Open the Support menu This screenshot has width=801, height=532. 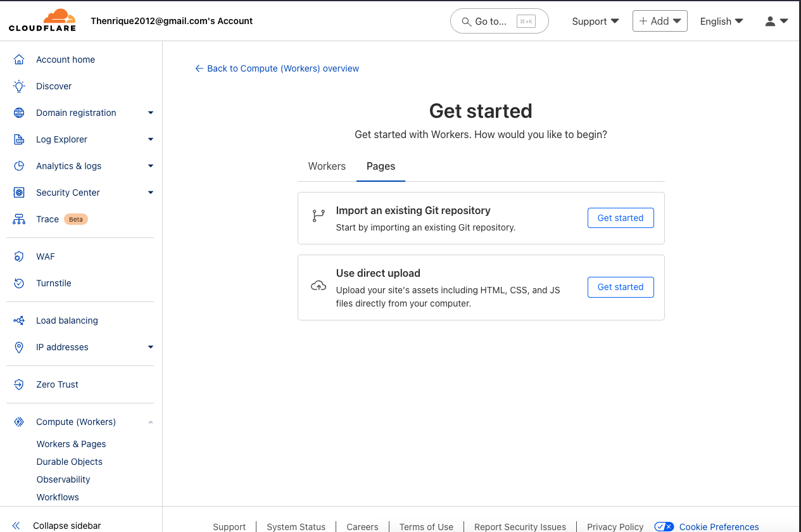595,21
